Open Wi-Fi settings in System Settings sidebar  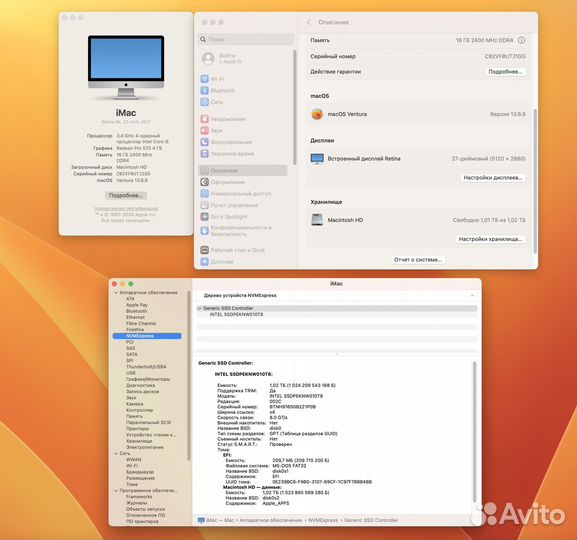[x=212, y=79]
